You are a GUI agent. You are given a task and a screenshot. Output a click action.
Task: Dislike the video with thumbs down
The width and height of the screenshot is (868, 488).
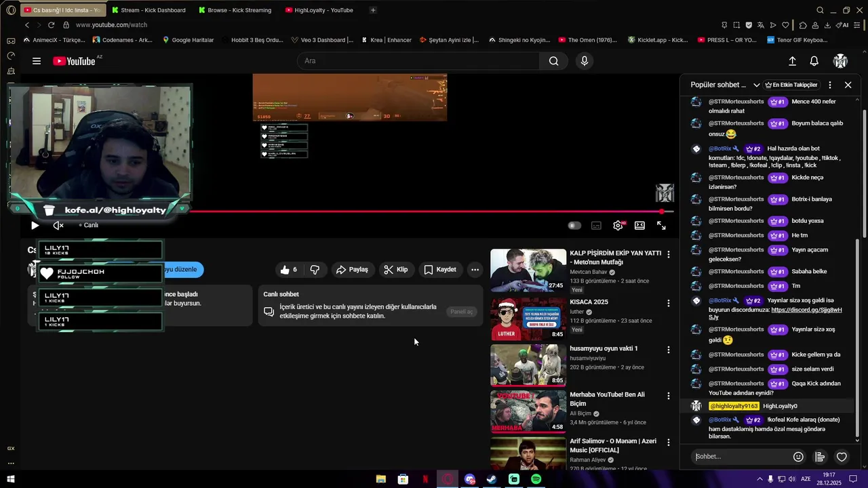[x=315, y=270]
